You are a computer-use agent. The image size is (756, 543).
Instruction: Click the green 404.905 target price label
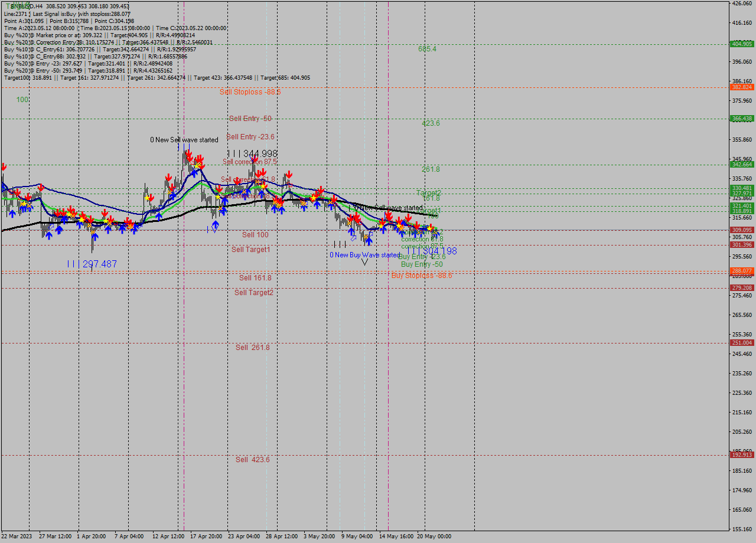pos(741,44)
